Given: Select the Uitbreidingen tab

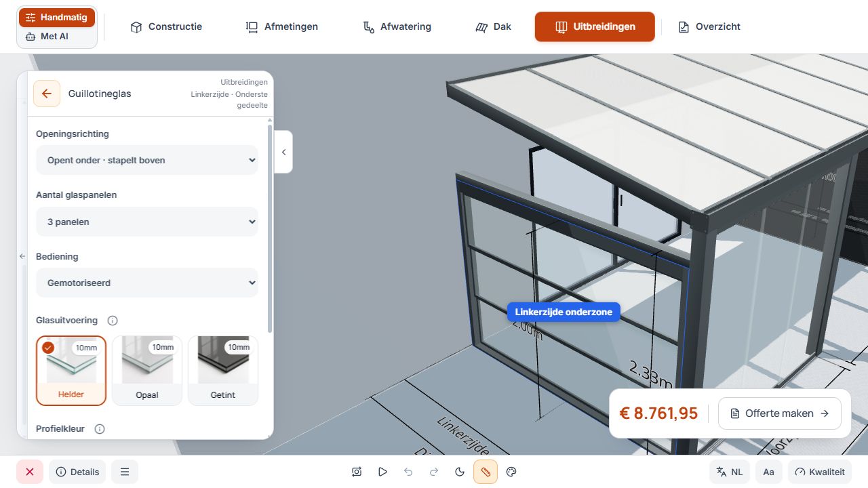Looking at the screenshot, I should pyautogui.click(x=595, y=27).
